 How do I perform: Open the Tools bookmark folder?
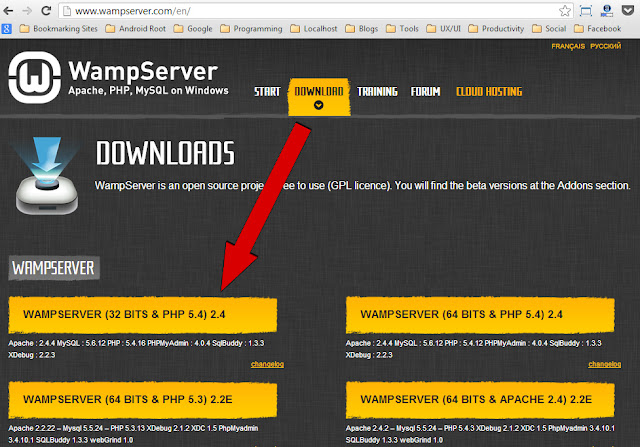coord(402,29)
